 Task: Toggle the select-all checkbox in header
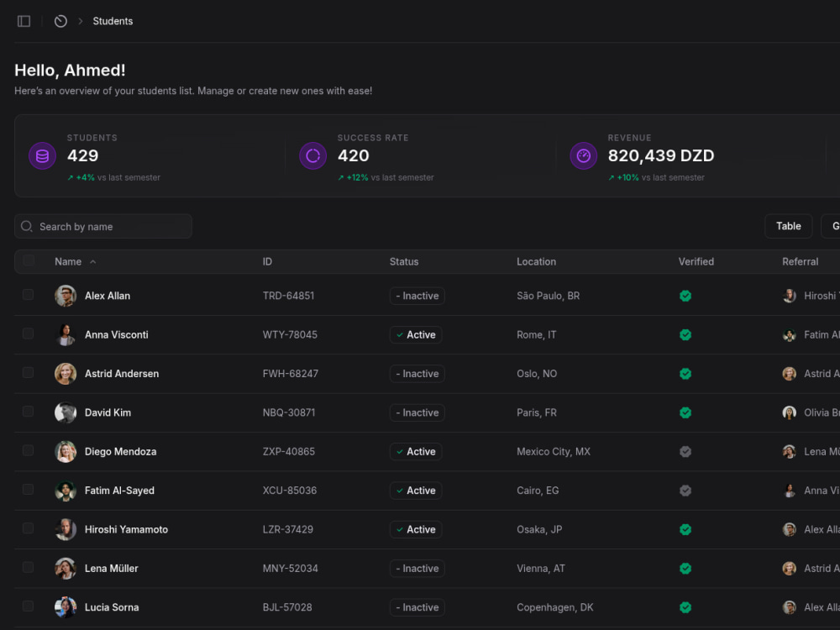tap(29, 260)
